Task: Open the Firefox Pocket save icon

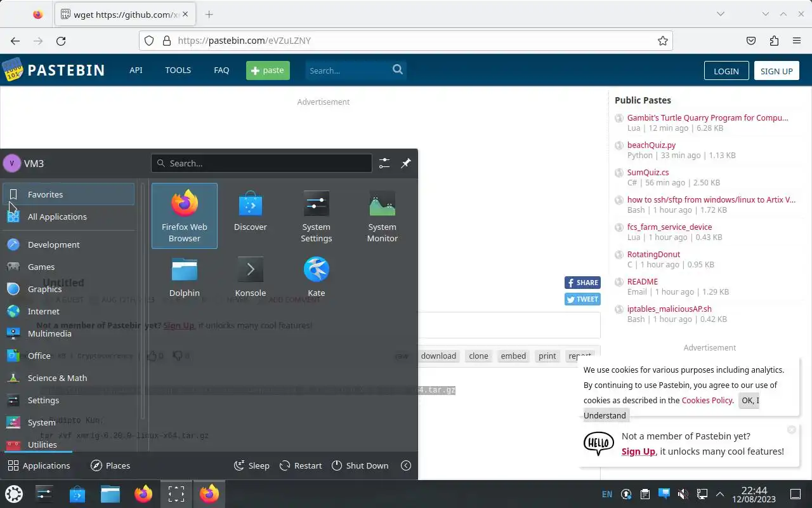Action: pos(751,41)
